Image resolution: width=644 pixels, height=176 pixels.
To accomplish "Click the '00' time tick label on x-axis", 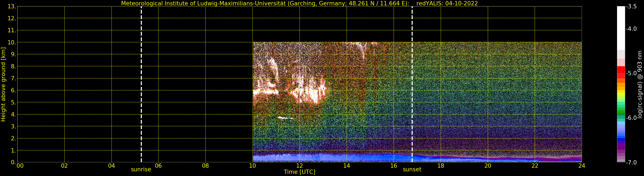I will click(x=20, y=166).
